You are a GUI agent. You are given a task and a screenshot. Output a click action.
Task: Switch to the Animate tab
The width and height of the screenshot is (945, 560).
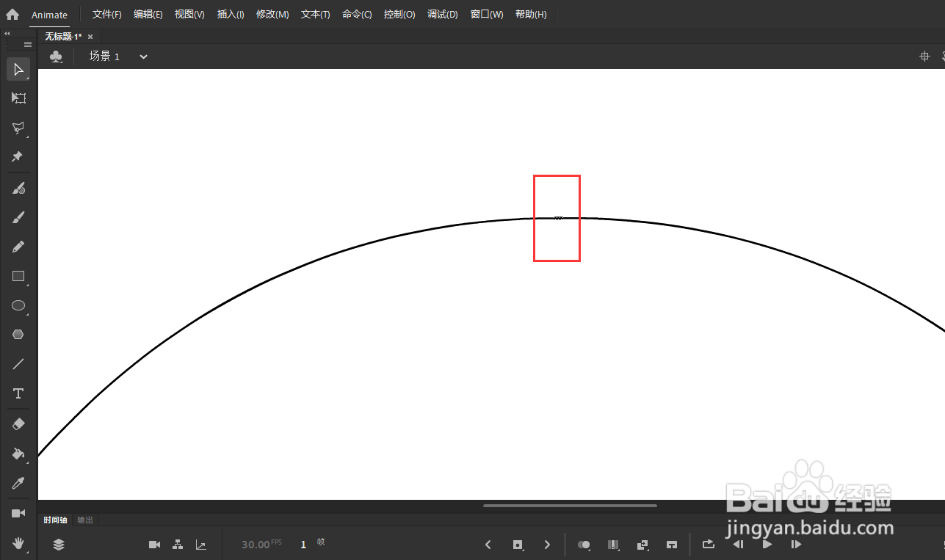pos(49,15)
